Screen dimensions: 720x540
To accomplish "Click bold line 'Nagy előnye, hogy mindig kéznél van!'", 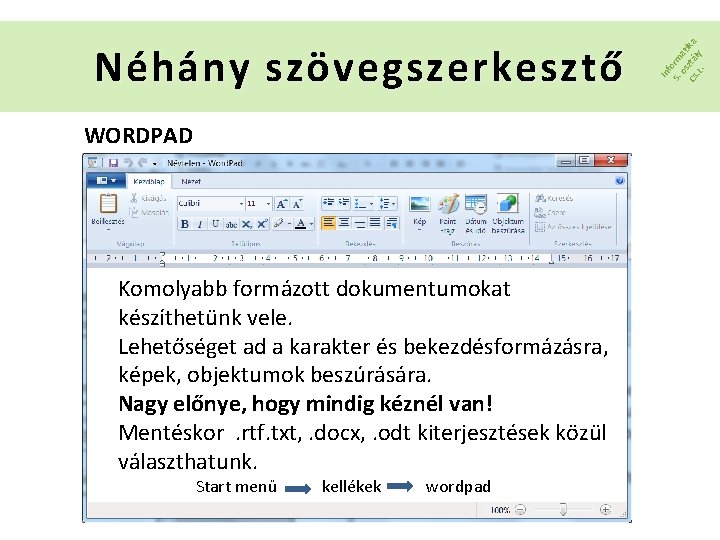I will coord(305,404).
